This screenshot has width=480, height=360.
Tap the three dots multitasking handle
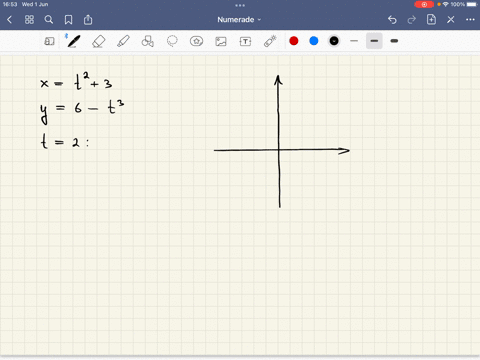[240, 5]
